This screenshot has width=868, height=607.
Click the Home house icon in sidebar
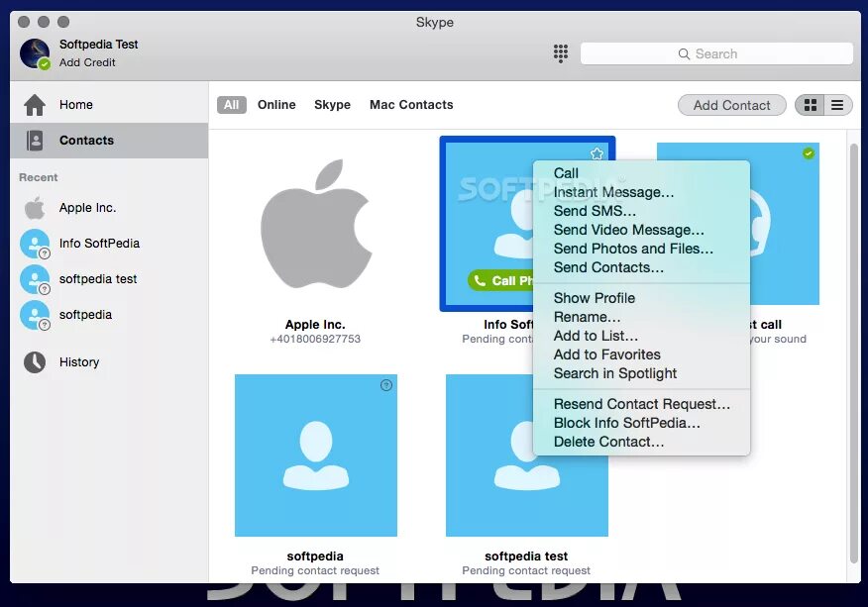tap(35, 105)
